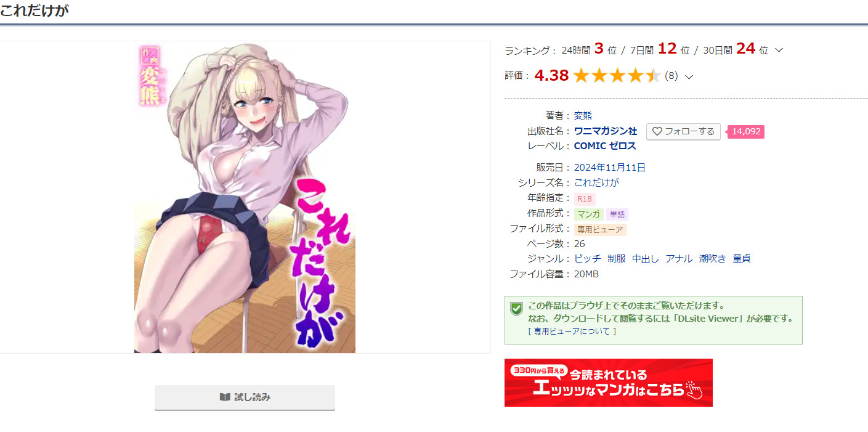Follow the publisher with フォローする
Screen dimensions: 868x432
[x=683, y=131]
